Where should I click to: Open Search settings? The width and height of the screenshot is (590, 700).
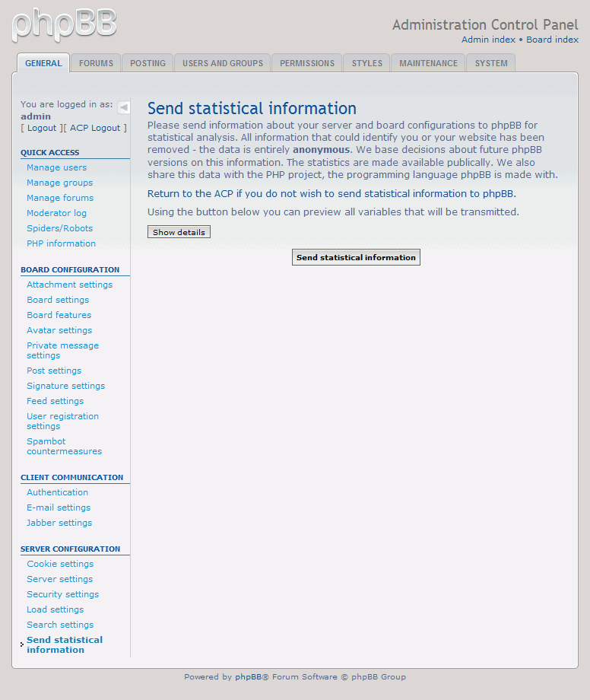click(x=60, y=625)
